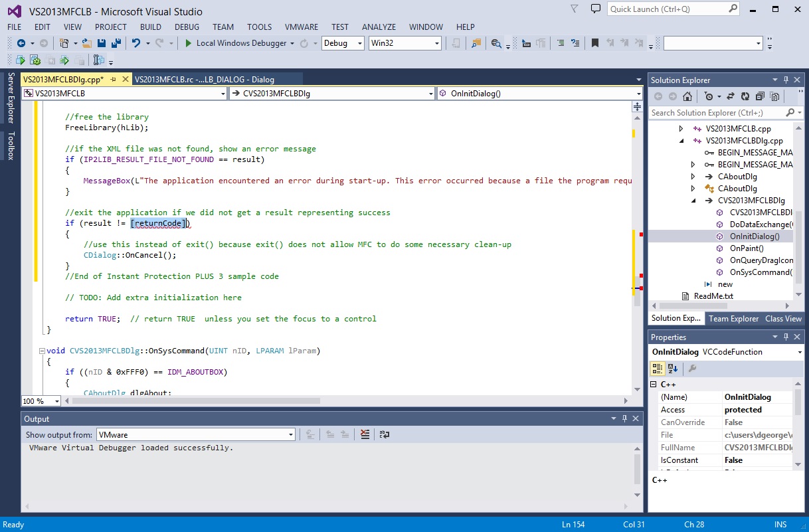This screenshot has height=532, width=809.
Task: Open the notifications flag icon
Action: [575, 9]
